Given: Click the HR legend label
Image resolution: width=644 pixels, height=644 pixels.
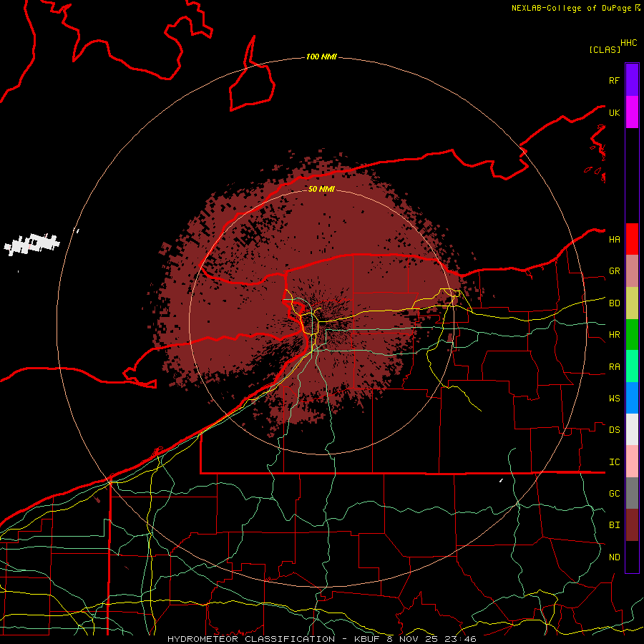Looking at the screenshot, I should point(614,335).
